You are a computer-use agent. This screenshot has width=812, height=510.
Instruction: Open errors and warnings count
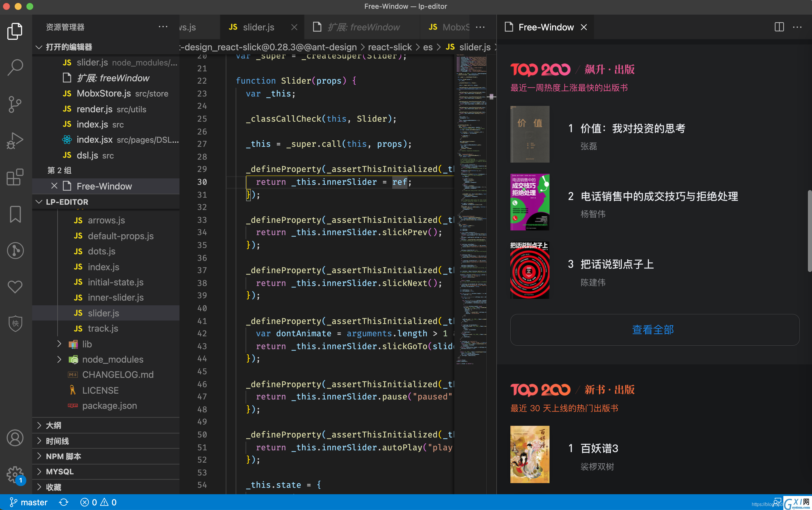point(99,502)
